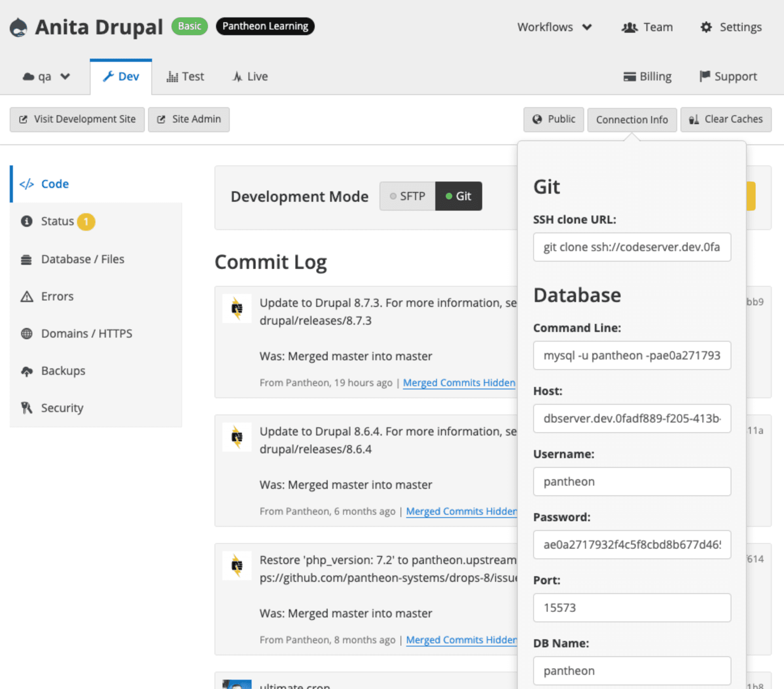
Task: Toggle site visibility via the Public button
Action: click(x=553, y=119)
